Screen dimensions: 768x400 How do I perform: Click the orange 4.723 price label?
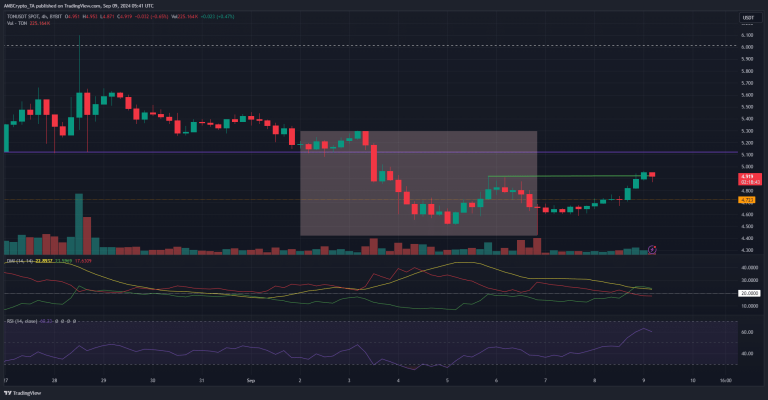tap(746, 199)
